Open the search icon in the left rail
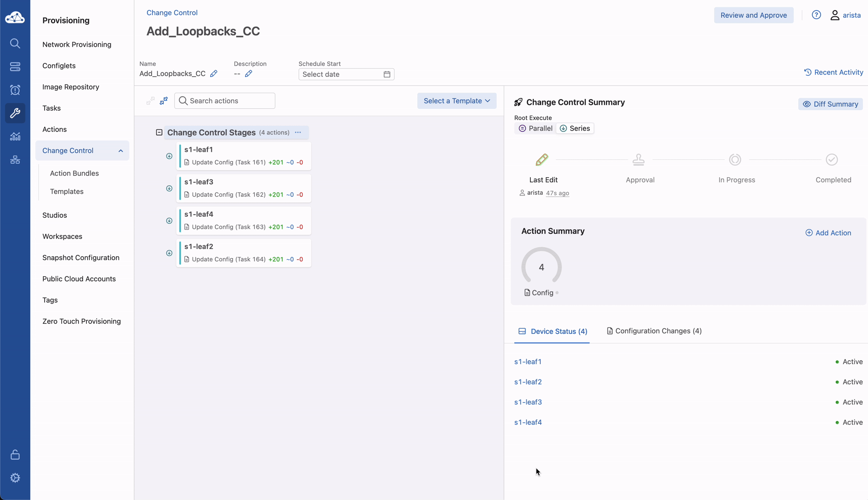 [x=15, y=43]
